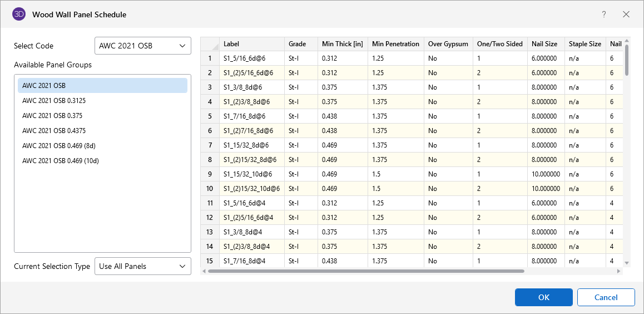
Task: Click the Nail Size column header
Action: pyautogui.click(x=544, y=44)
